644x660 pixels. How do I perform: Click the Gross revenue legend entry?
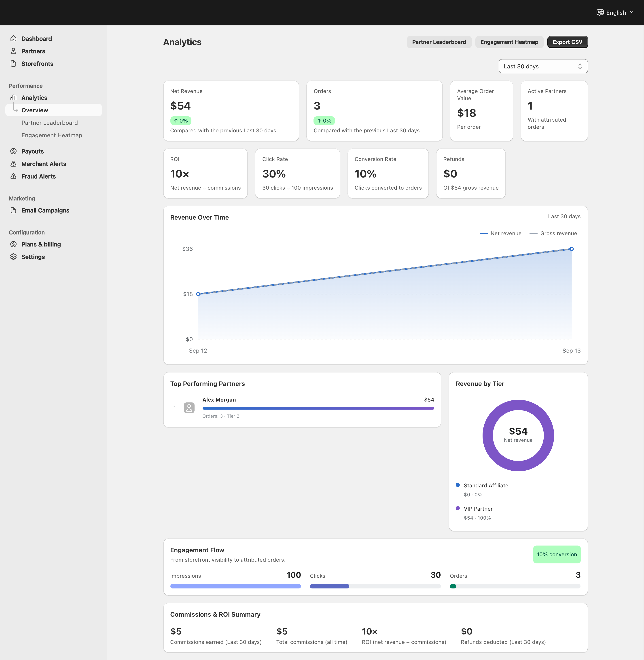click(553, 233)
